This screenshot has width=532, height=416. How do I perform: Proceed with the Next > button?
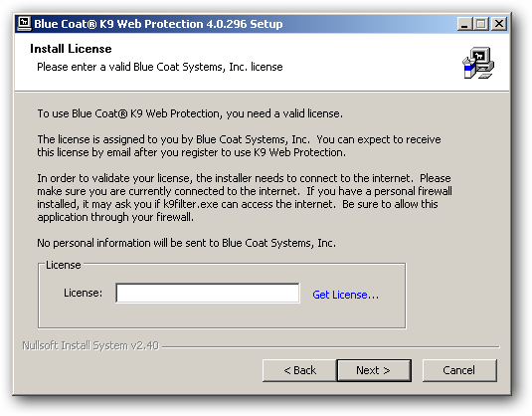[x=374, y=370]
